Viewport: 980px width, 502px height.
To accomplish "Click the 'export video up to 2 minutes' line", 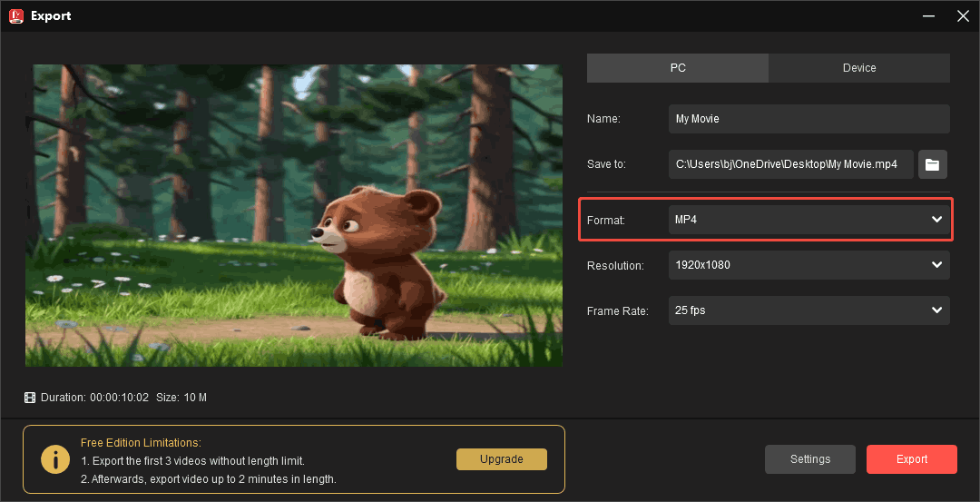I will tap(209, 479).
